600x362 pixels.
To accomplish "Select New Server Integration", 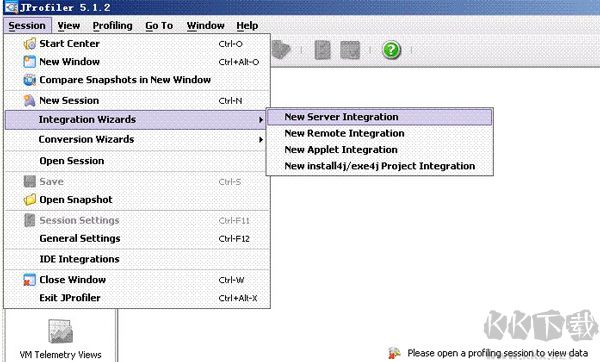I will click(x=379, y=117).
